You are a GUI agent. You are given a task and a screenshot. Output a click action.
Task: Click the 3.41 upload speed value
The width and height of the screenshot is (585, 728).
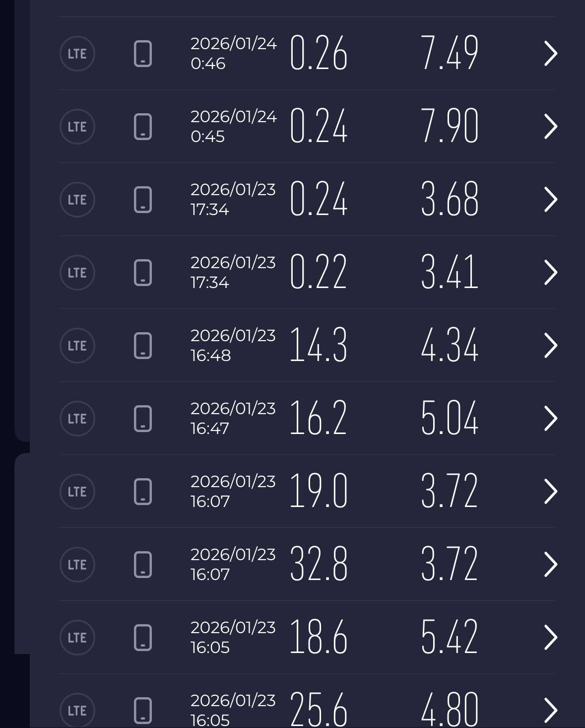click(x=450, y=273)
